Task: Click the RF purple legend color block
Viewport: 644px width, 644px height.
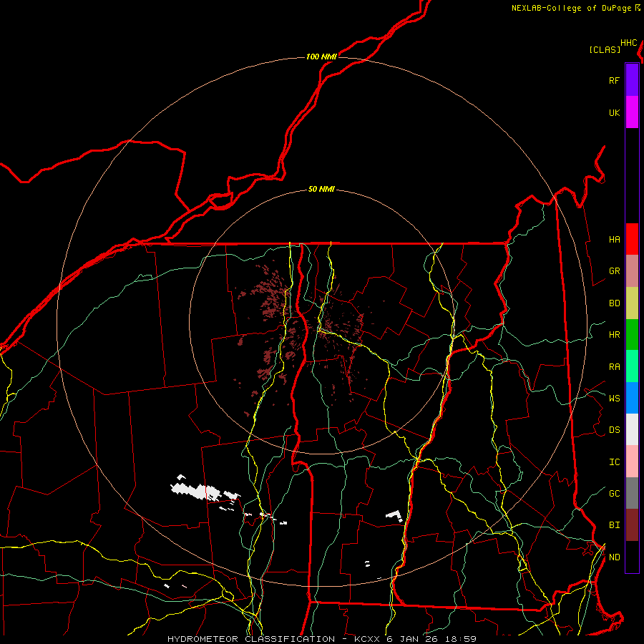Action: click(632, 80)
